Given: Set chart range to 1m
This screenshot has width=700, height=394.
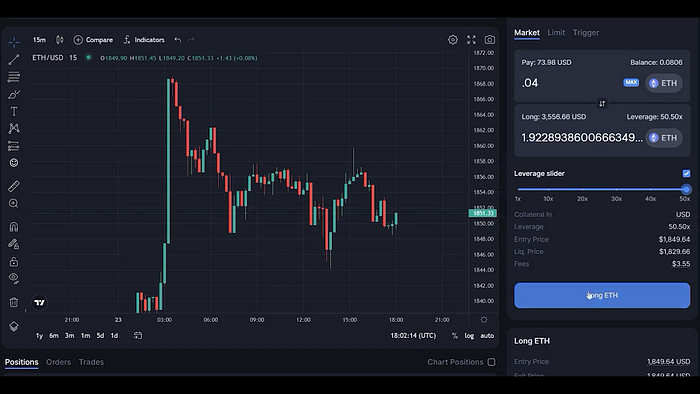Looking at the screenshot, I should (x=85, y=336).
